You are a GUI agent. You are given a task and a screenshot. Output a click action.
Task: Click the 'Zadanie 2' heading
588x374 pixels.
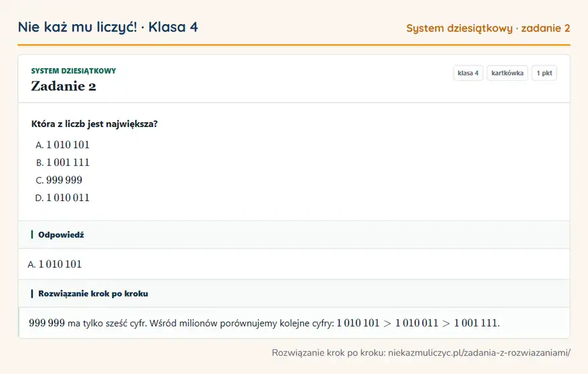[63, 86]
